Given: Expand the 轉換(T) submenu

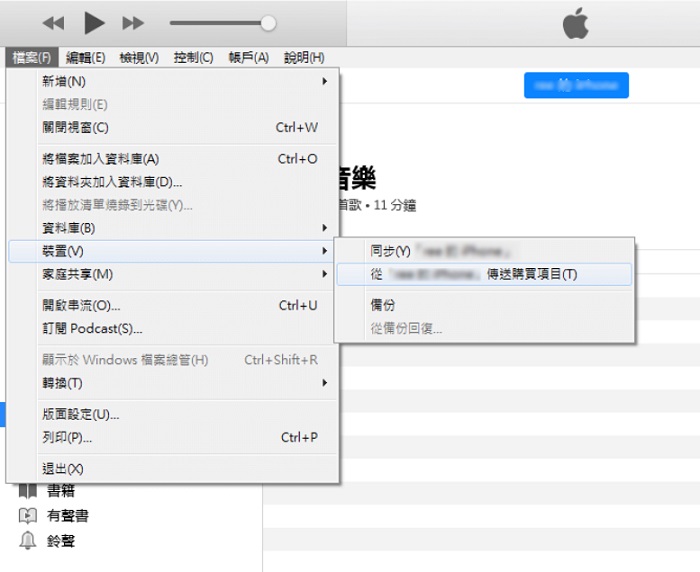Looking at the screenshot, I should [173, 383].
